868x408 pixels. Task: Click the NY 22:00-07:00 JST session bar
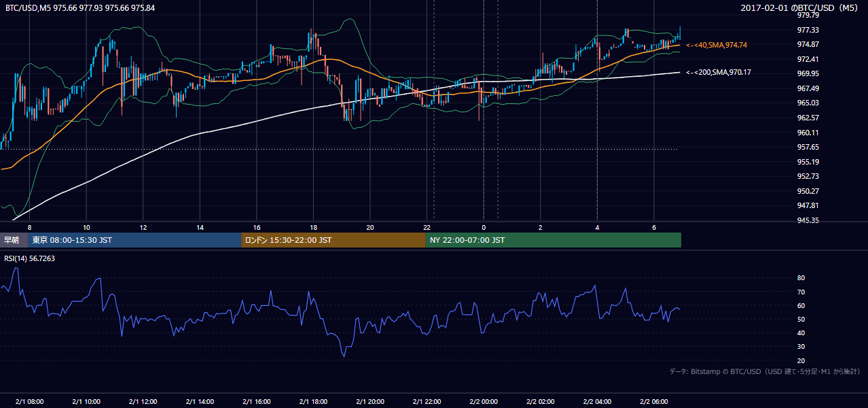pos(554,240)
